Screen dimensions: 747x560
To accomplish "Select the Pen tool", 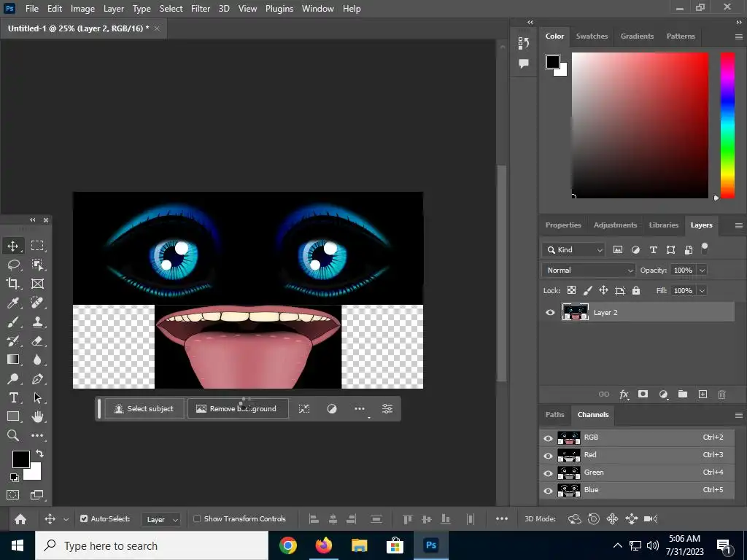I will click(x=37, y=378).
